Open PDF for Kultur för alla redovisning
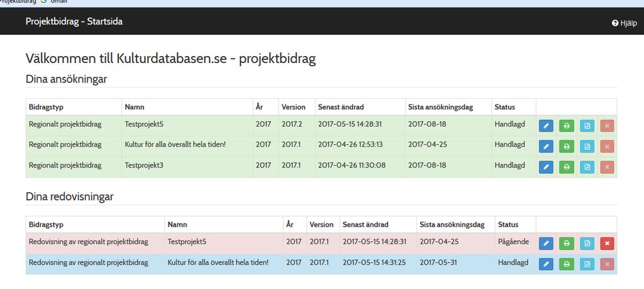 [587, 264]
